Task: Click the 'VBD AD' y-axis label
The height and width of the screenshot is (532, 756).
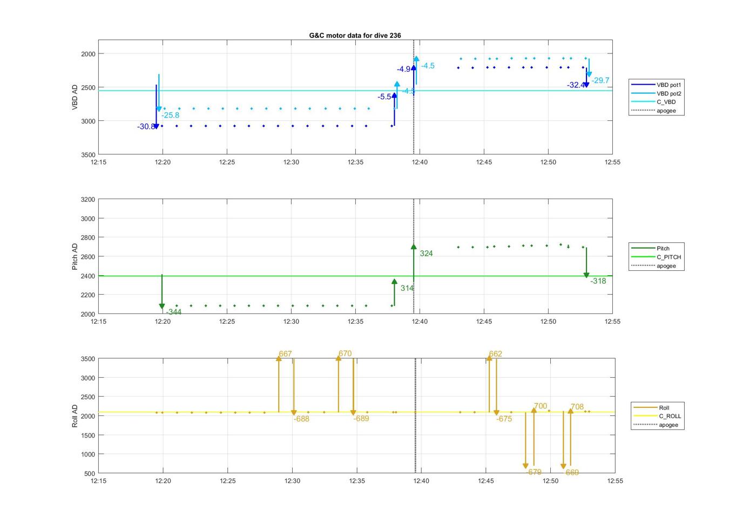Action: (75, 97)
